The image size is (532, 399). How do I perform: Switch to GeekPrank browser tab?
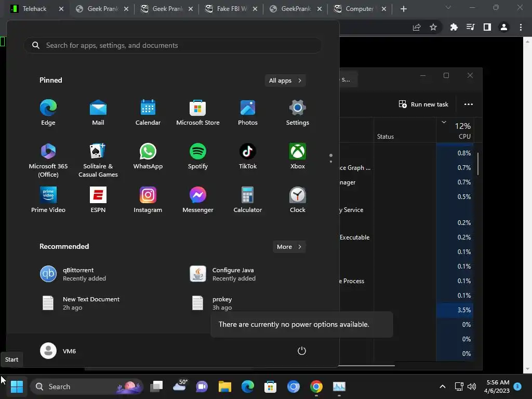(x=296, y=9)
